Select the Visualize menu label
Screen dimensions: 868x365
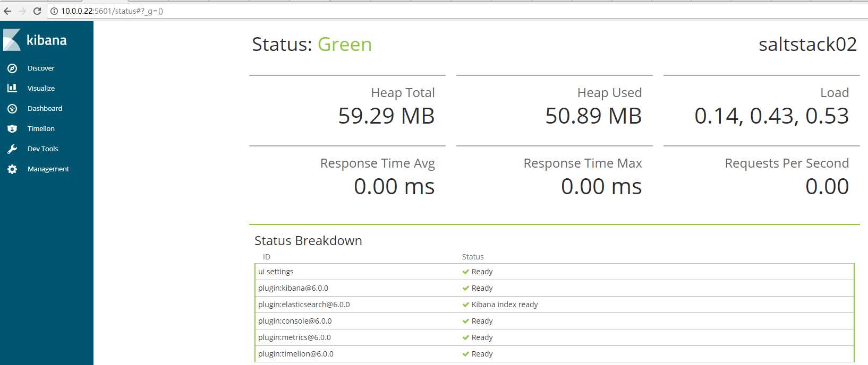41,89
